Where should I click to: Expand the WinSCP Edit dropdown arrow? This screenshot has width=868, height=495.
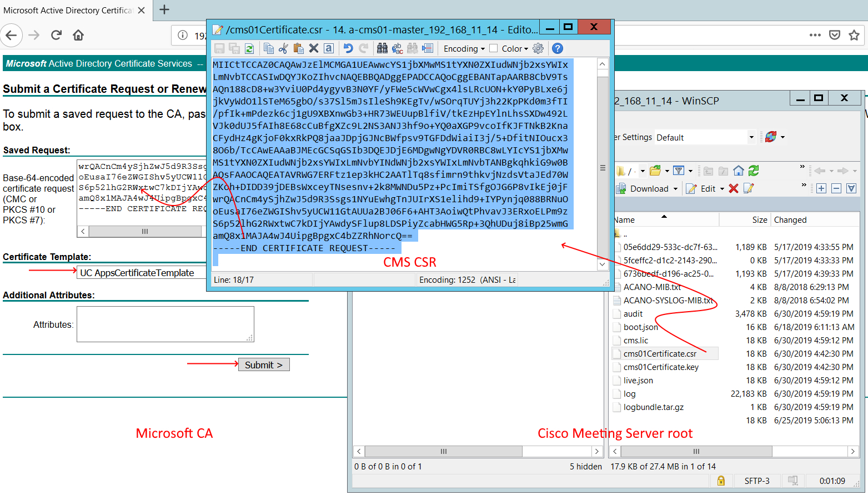click(722, 189)
